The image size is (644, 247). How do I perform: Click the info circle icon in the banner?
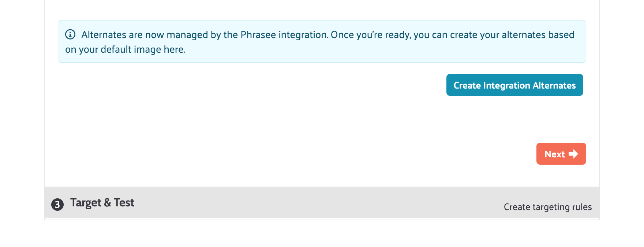point(70,34)
